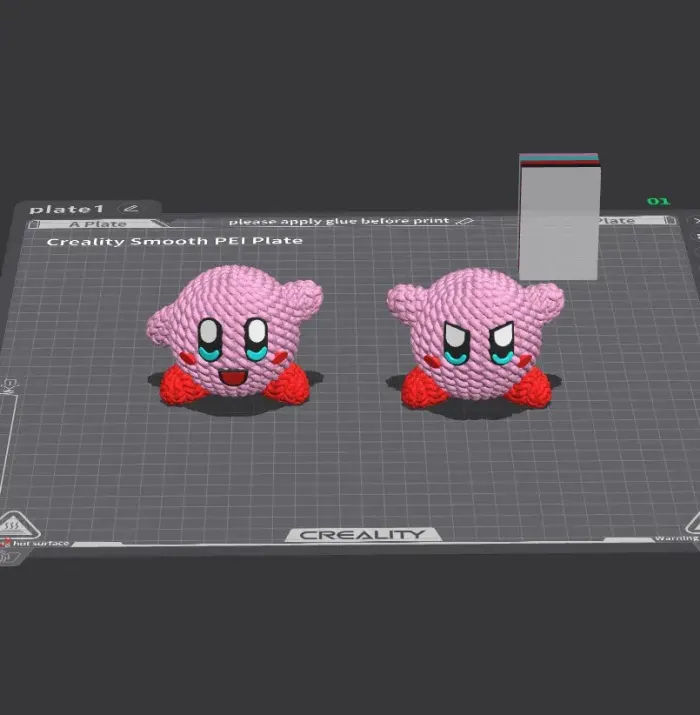Click the A Plate label on the bed
This screenshot has width=700, height=715.
tap(98, 224)
